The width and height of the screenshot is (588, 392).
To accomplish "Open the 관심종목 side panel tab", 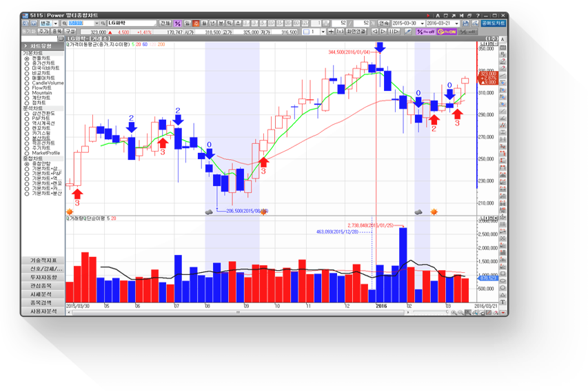I will point(43,286).
